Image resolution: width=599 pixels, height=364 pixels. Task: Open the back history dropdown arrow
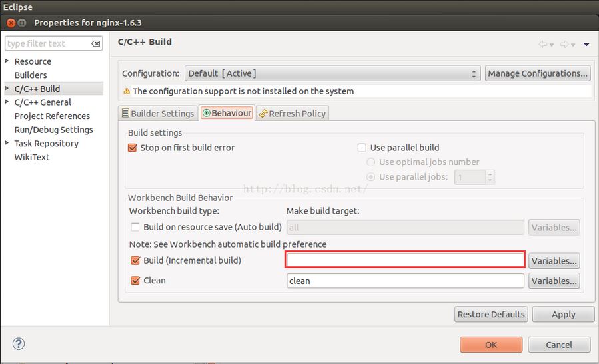(x=552, y=45)
